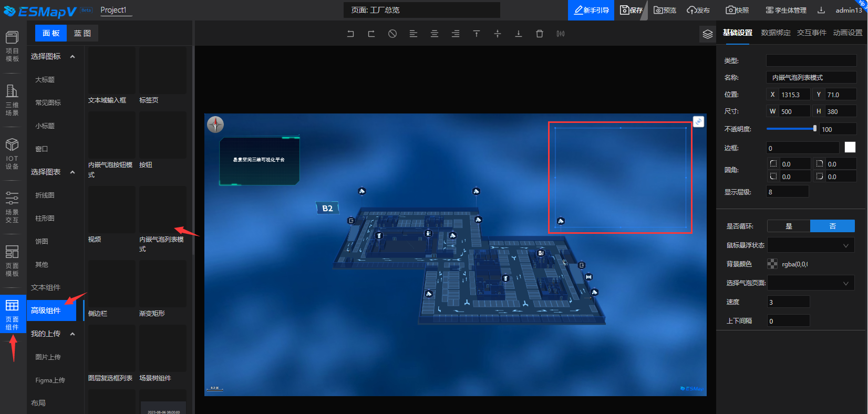
Task: Click the 保存 save button
Action: click(632, 10)
